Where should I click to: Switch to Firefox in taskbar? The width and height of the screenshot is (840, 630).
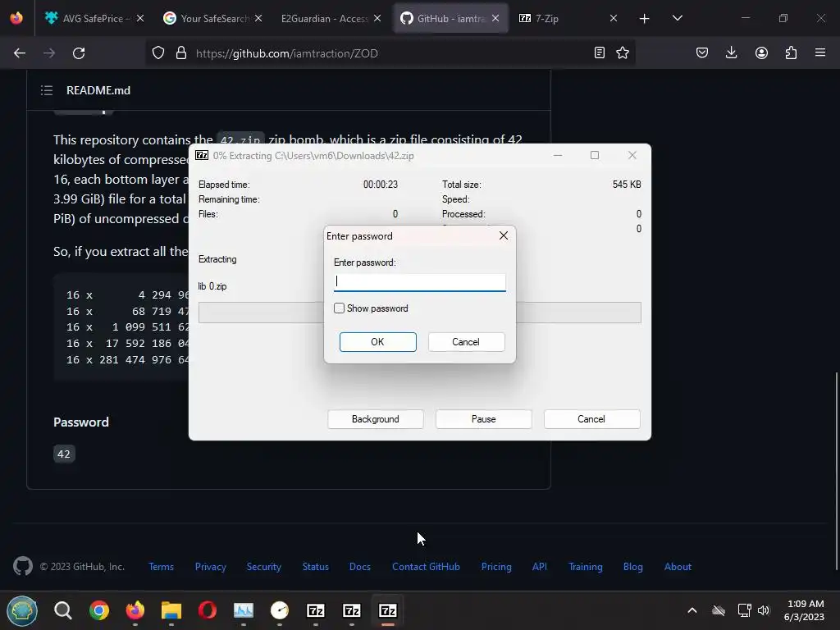tap(135, 610)
